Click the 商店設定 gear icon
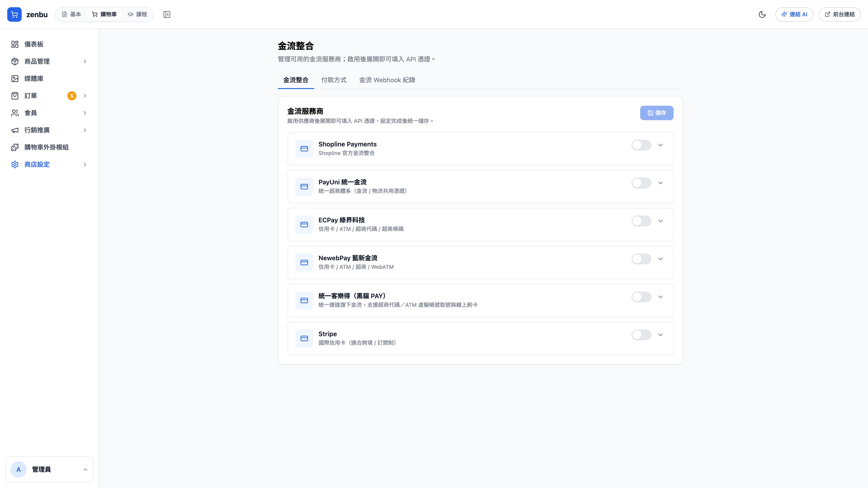 [15, 164]
